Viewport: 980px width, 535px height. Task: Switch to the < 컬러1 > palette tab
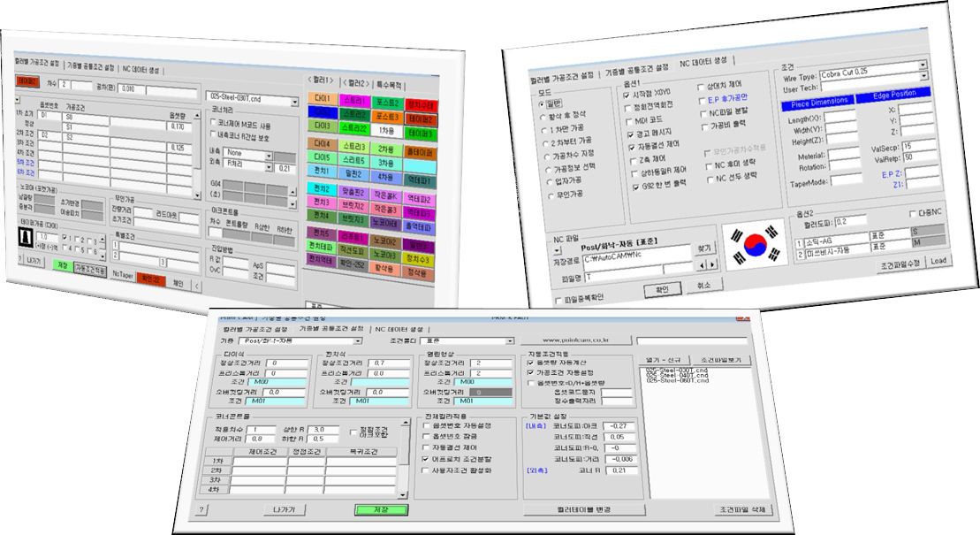322,80
